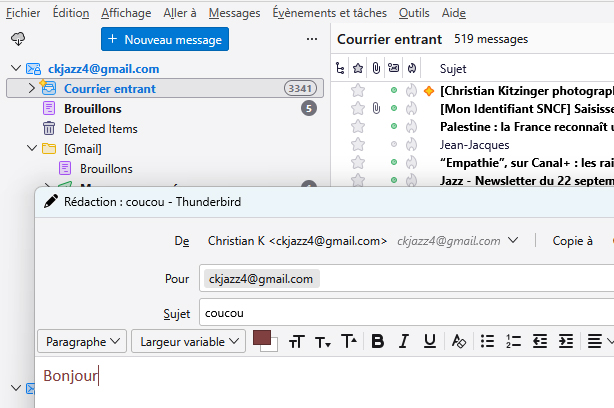Click the Nouveau message button
The image size is (614, 408).
pos(165,39)
